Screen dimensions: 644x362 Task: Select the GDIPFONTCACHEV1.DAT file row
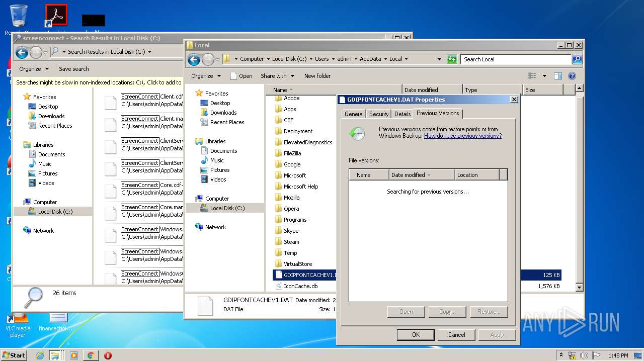(417, 275)
